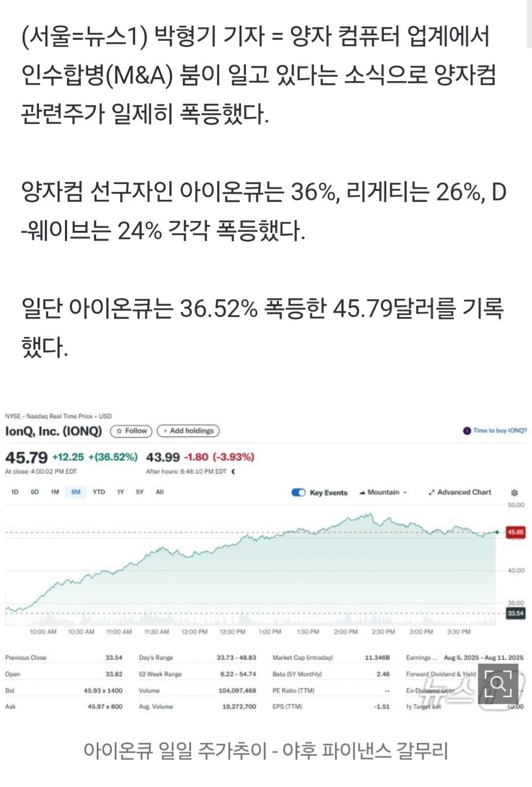Viewport: 532px width, 787px height.
Task: Open the Mountain chart type dropdown
Action: [x=384, y=492]
